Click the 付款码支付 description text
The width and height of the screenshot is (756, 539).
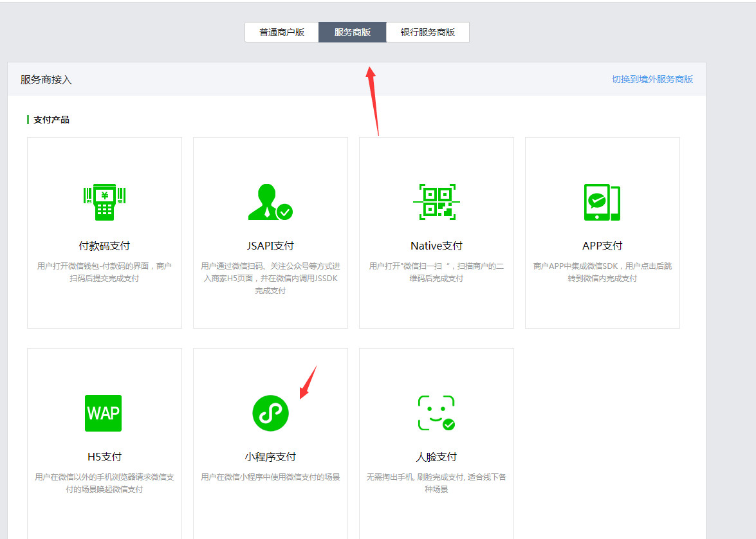(105, 272)
